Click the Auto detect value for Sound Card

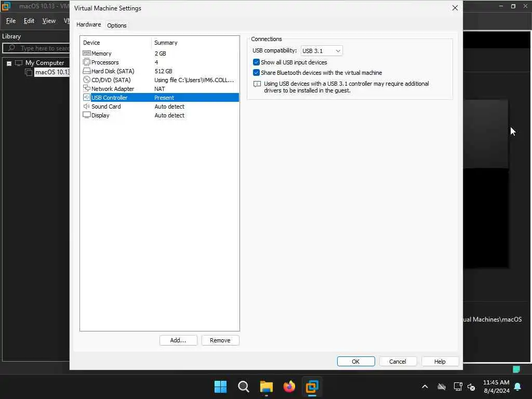[169, 107]
